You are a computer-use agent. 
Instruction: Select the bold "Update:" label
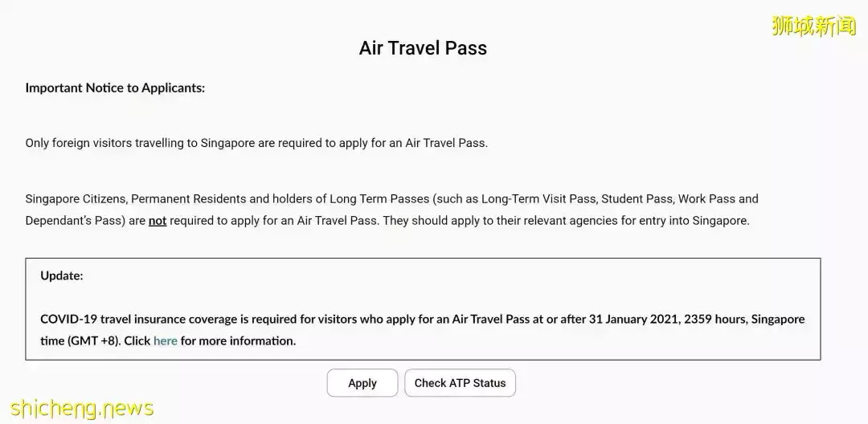(62, 275)
